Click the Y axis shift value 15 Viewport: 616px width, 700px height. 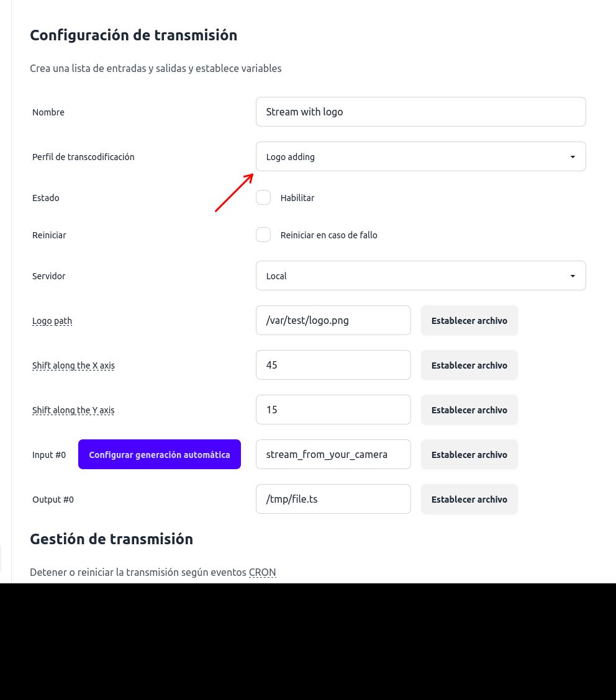(333, 410)
